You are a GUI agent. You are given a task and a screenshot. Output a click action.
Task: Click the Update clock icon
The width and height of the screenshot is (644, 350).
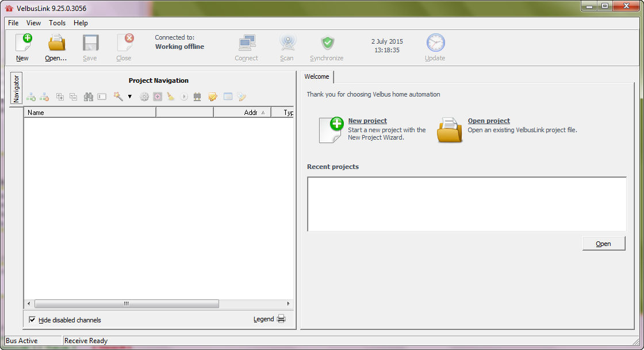pos(435,46)
